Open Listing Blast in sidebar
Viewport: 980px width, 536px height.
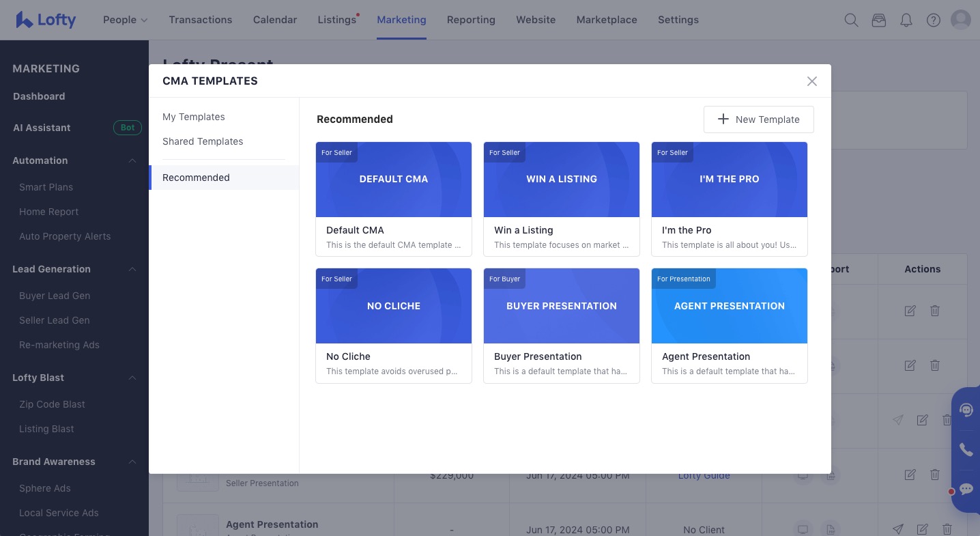[x=46, y=429]
